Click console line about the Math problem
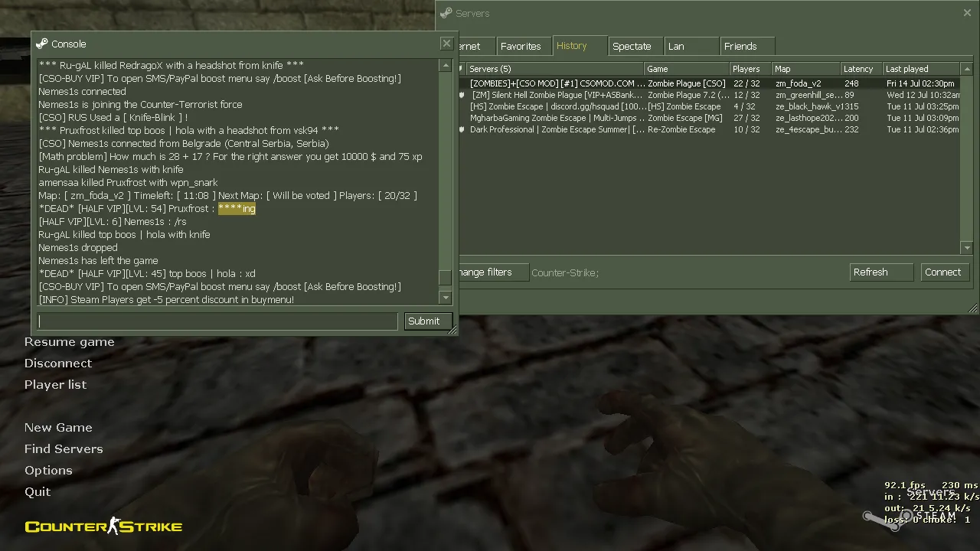The width and height of the screenshot is (980, 551). 230,157
